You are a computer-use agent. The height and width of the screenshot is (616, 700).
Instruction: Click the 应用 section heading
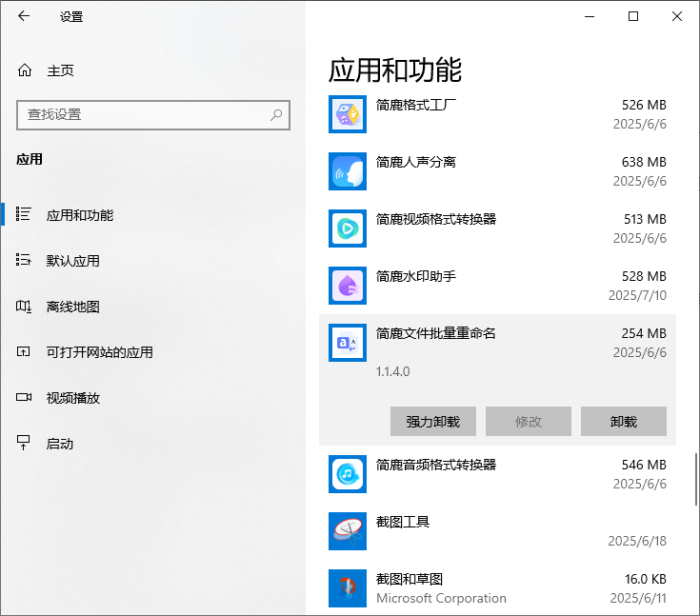click(30, 159)
